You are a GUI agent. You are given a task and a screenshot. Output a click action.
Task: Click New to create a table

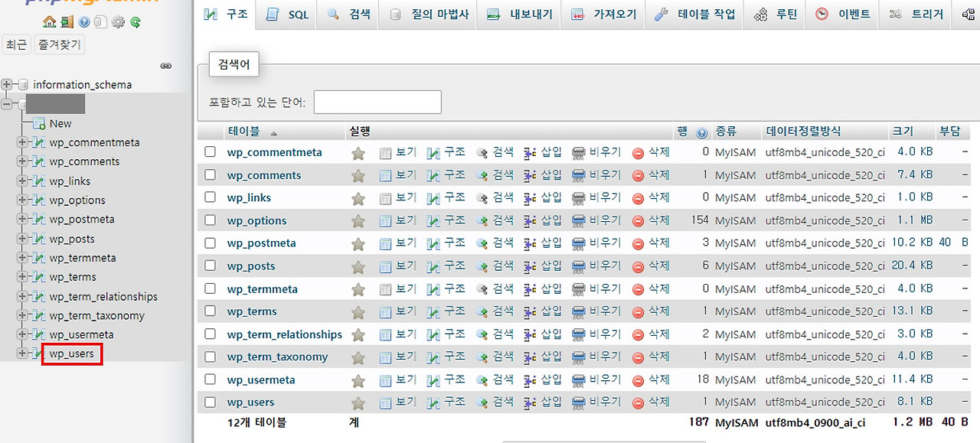[60, 123]
